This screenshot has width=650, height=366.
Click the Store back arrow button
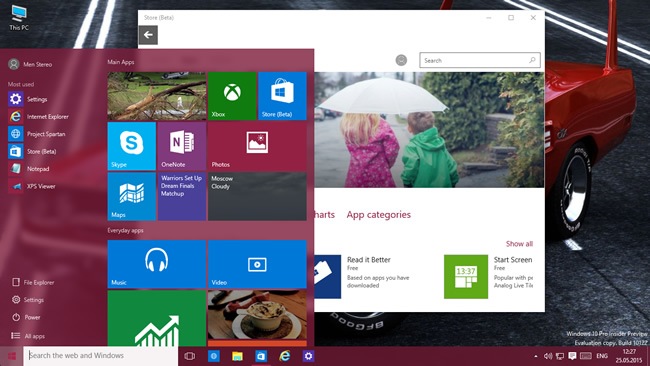[x=148, y=35]
